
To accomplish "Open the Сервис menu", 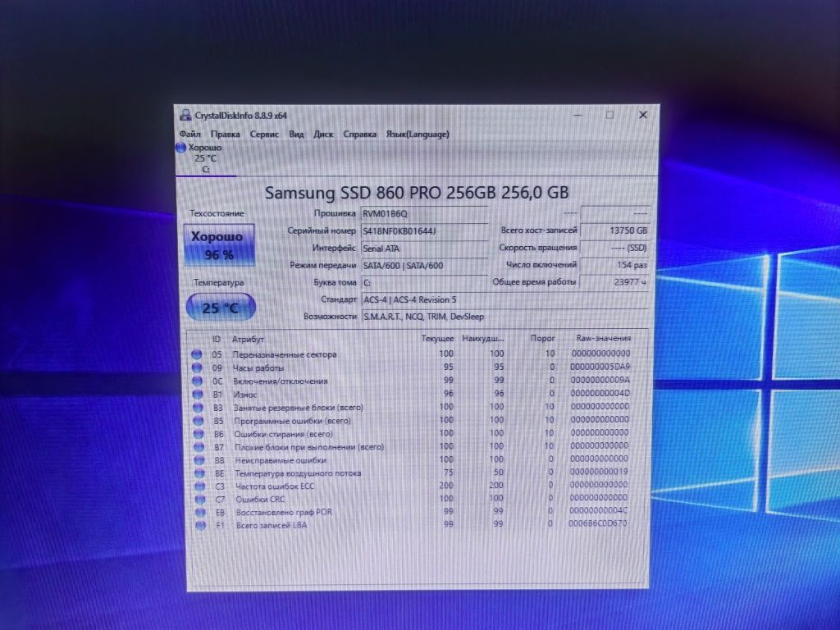I will coord(264,134).
